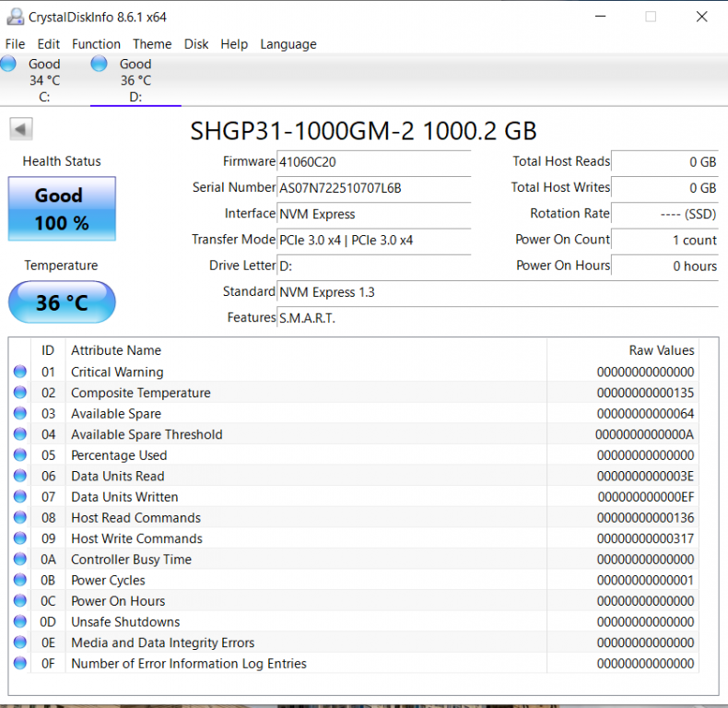Click the Serial Number field
728x708 pixels.
[x=373, y=188]
